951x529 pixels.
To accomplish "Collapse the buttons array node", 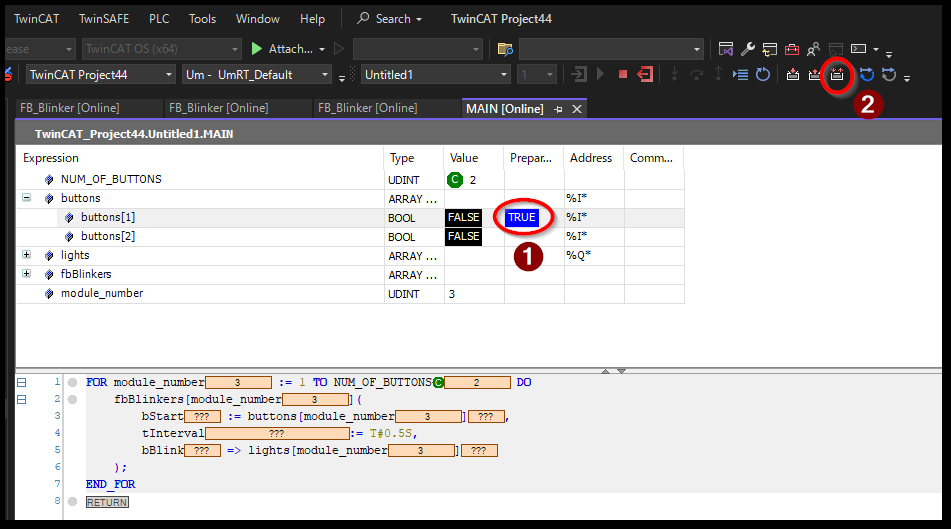I will (26, 198).
